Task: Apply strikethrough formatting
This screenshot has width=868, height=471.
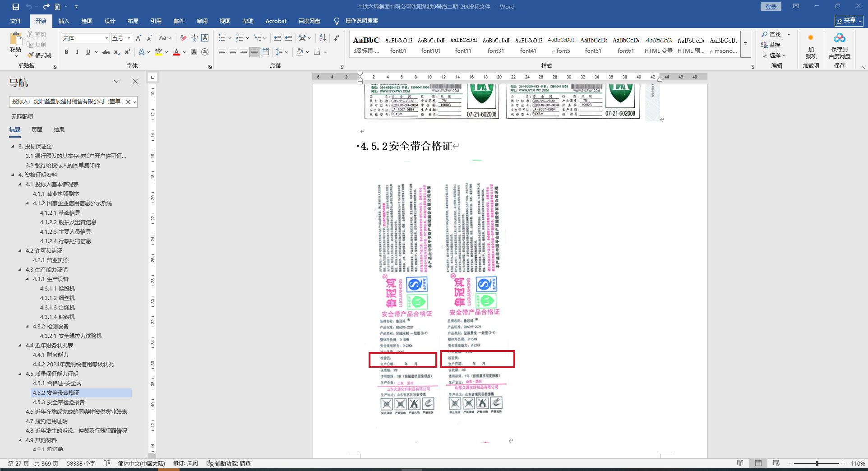Action: (106, 52)
